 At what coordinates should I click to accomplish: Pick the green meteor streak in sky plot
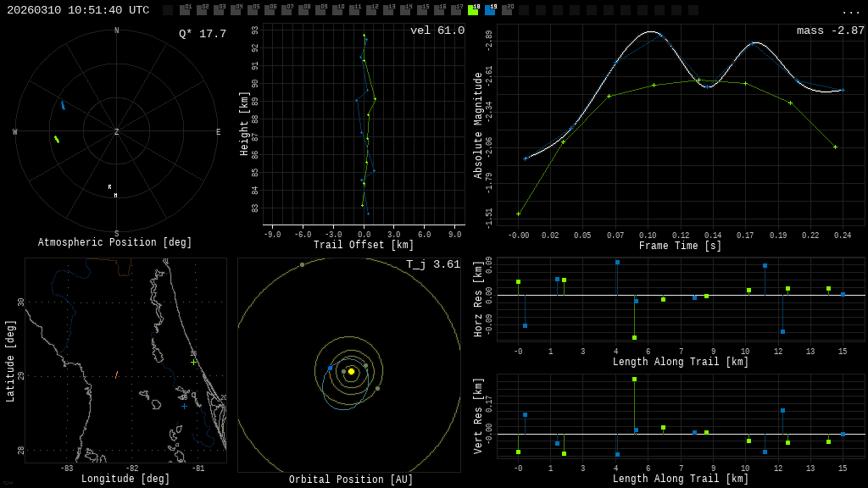click(x=57, y=139)
